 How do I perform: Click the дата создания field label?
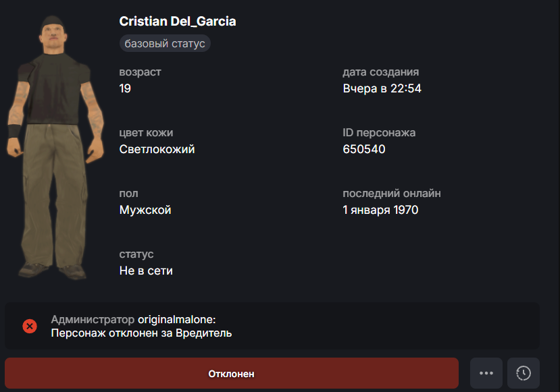[x=381, y=72]
